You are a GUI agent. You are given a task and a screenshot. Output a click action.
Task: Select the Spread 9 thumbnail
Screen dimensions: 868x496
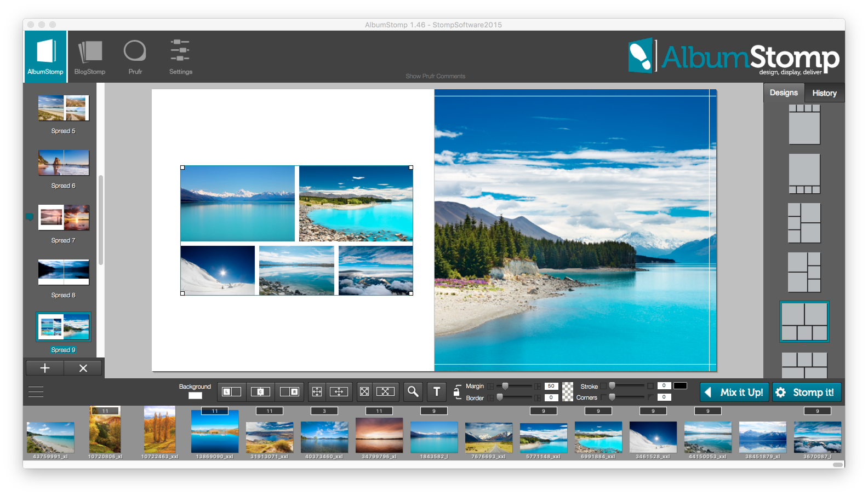(64, 327)
